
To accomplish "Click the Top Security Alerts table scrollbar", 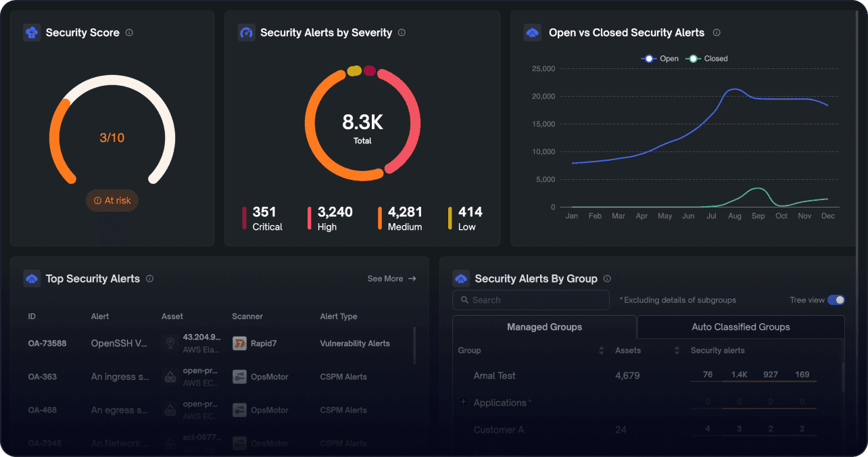I will click(414, 346).
